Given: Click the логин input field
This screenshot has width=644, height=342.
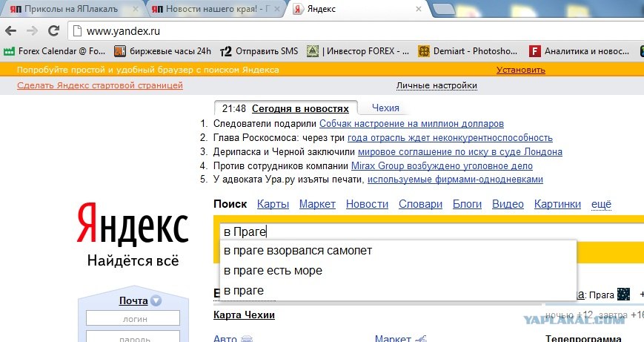Looking at the screenshot, I should click(x=133, y=318).
